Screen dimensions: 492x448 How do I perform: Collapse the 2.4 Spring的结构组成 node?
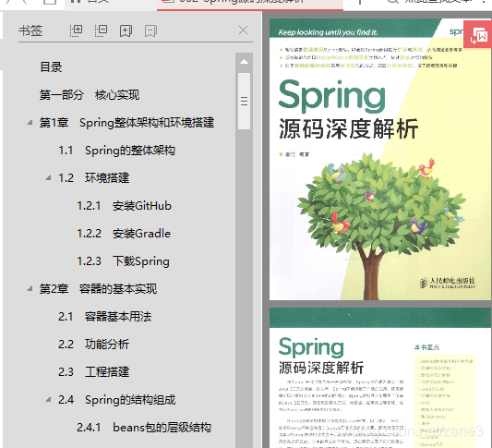pyautogui.click(x=48, y=400)
